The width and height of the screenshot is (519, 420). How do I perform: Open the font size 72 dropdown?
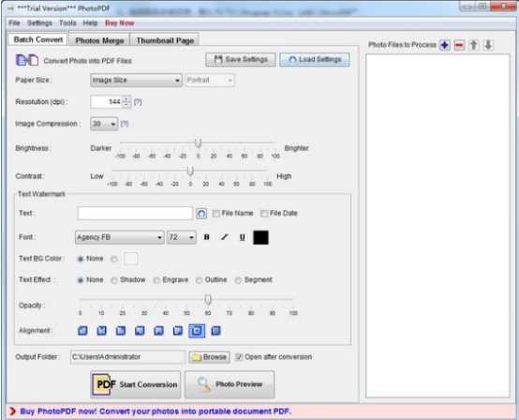182,237
